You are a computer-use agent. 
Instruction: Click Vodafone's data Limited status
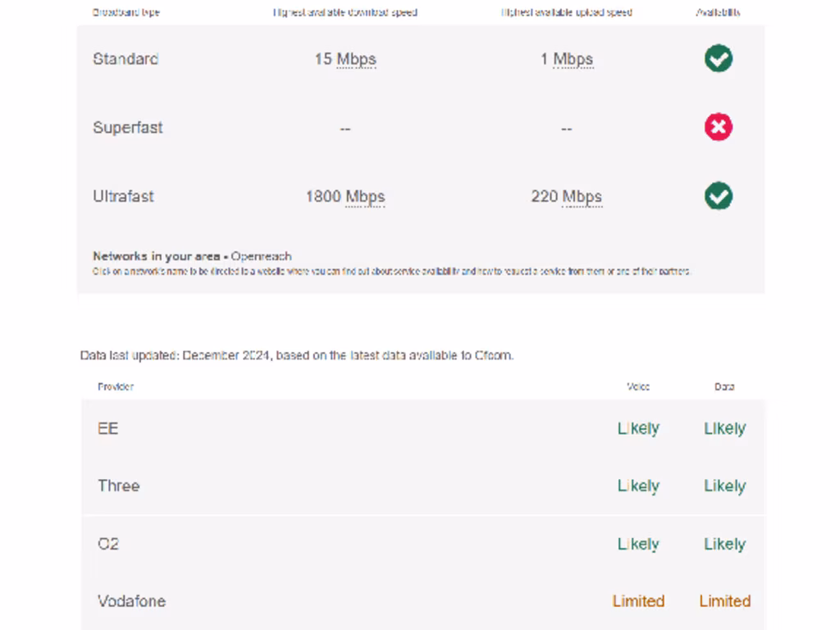pyautogui.click(x=724, y=601)
